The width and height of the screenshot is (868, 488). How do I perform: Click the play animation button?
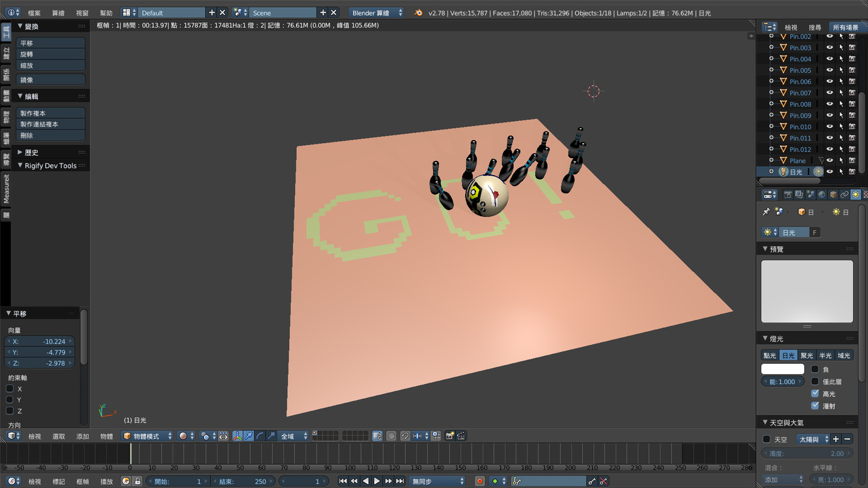[x=377, y=481]
